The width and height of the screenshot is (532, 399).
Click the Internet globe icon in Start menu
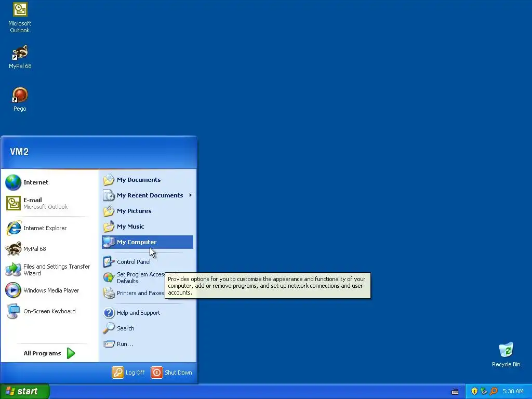[13, 182]
